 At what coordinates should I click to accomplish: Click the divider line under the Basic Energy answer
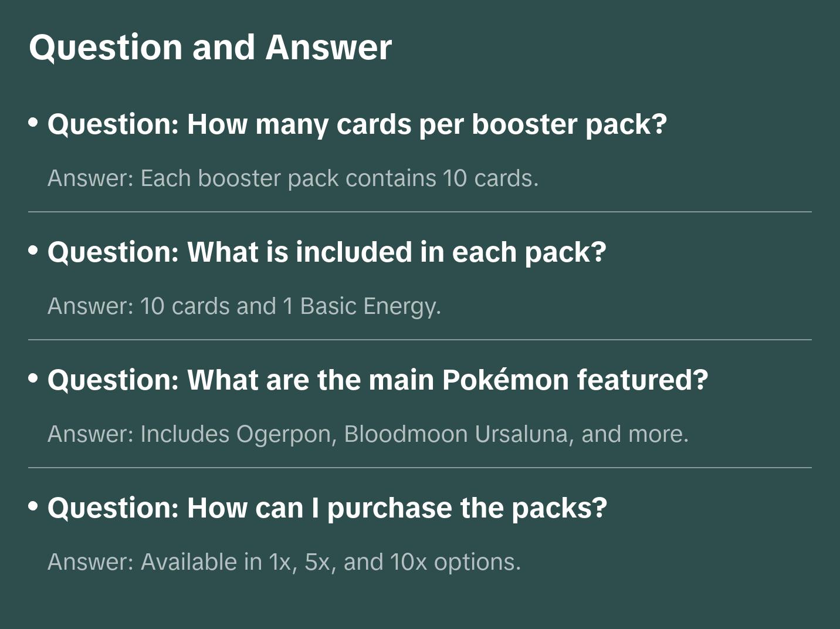coord(420,340)
